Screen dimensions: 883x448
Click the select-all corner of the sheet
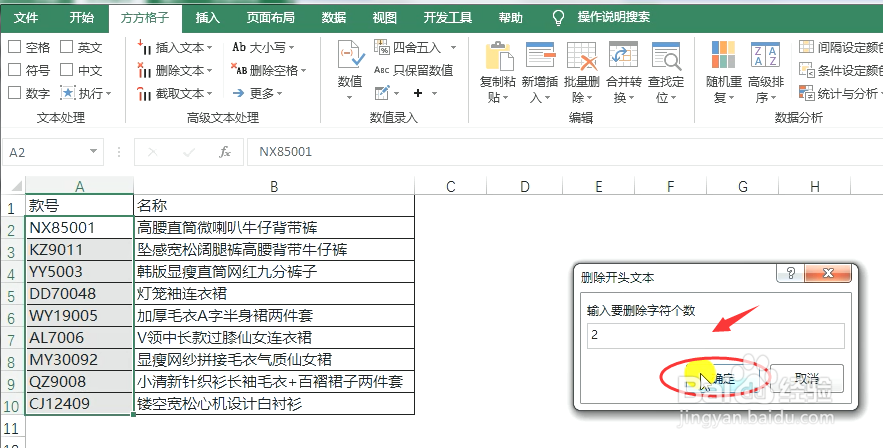[13, 186]
